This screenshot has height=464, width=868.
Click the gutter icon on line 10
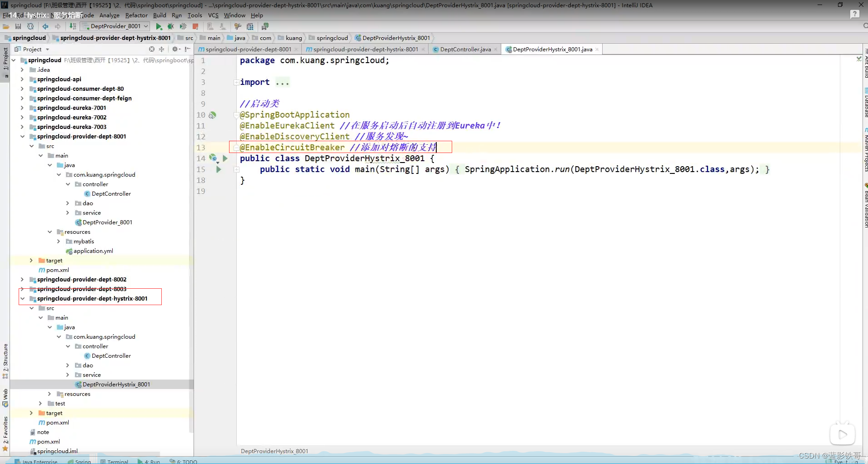click(212, 115)
